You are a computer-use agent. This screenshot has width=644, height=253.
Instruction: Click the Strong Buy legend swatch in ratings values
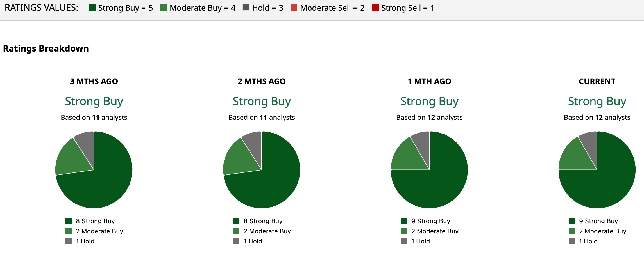(x=92, y=8)
